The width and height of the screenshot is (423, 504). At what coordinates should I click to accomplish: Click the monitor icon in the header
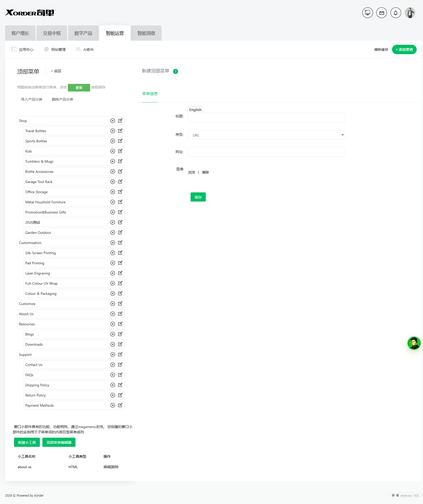367,13
